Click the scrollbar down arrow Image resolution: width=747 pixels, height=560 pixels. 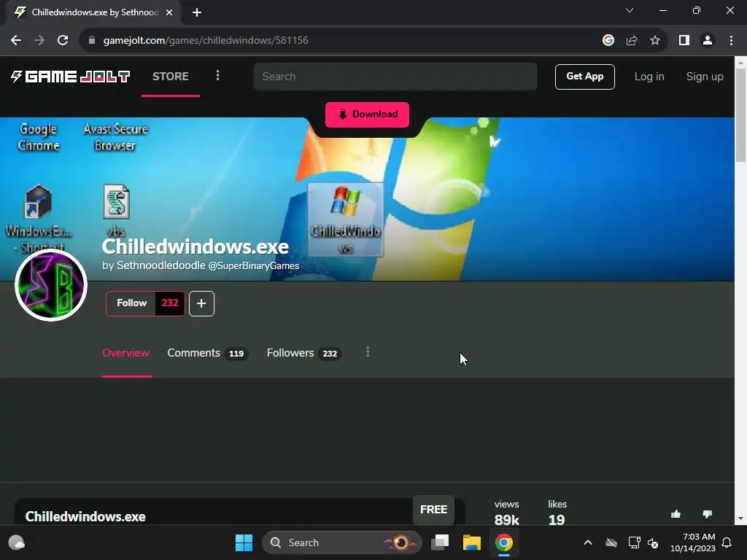741,518
